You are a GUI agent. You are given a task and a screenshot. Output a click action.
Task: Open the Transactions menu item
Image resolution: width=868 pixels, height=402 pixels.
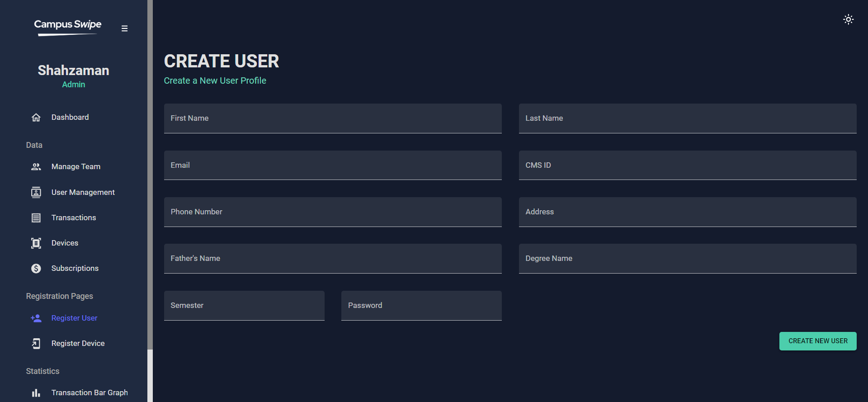(74, 218)
